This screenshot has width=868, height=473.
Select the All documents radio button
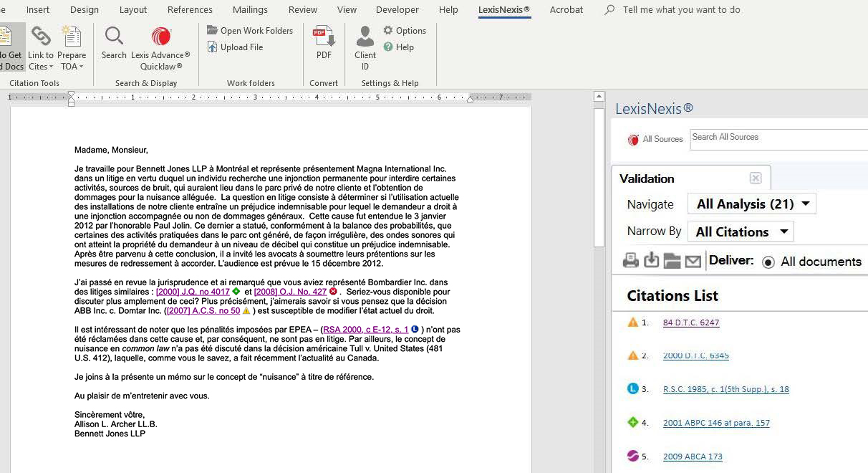click(x=768, y=262)
